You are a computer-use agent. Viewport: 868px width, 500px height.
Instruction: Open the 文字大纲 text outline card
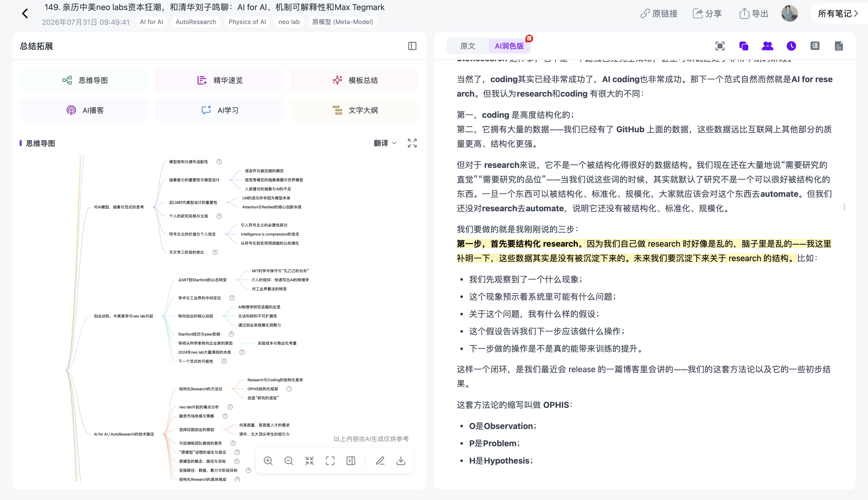click(354, 110)
